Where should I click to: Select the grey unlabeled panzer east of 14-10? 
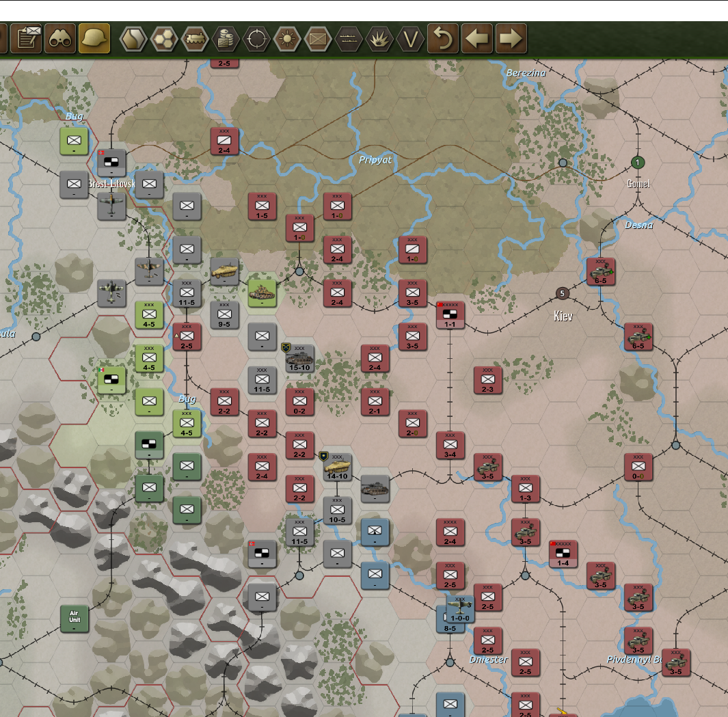pyautogui.click(x=375, y=489)
